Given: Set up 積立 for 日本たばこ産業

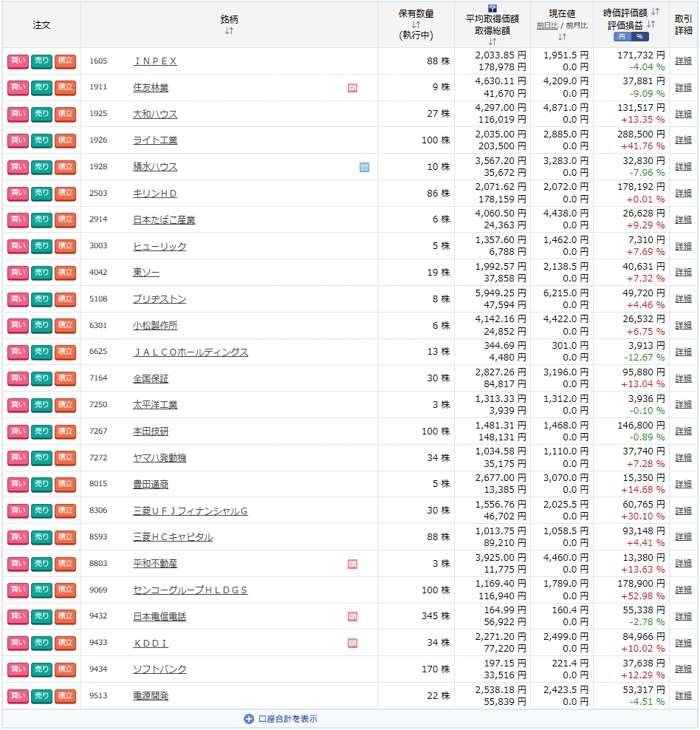Looking at the screenshot, I should tap(65, 219).
